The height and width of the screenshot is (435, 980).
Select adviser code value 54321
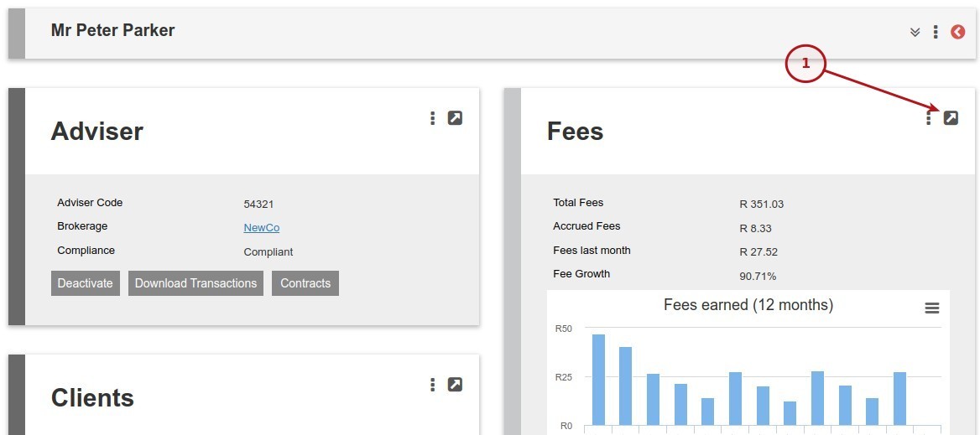pos(258,204)
